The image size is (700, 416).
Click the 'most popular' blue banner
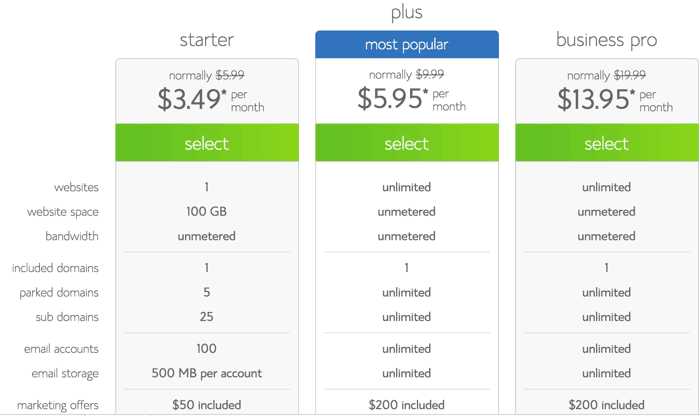407,44
